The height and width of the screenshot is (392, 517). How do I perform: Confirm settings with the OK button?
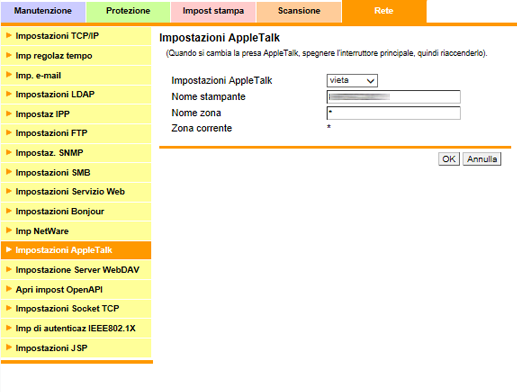[x=449, y=159]
